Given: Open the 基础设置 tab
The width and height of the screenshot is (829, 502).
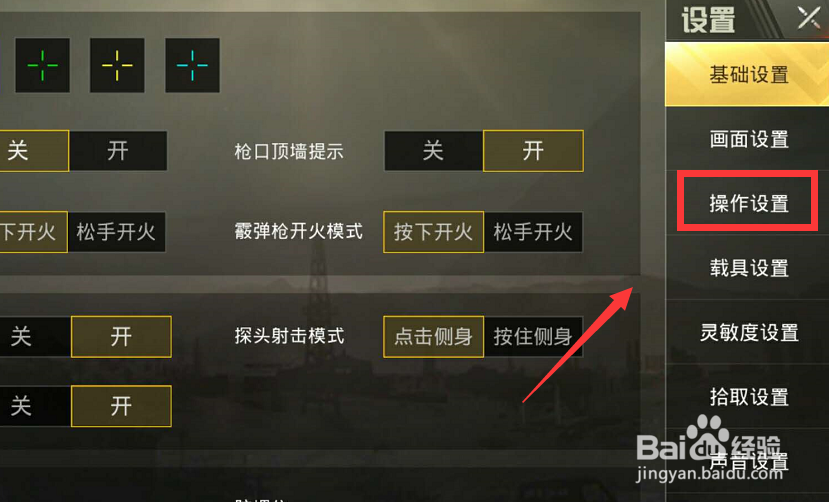Looking at the screenshot, I should click(747, 75).
